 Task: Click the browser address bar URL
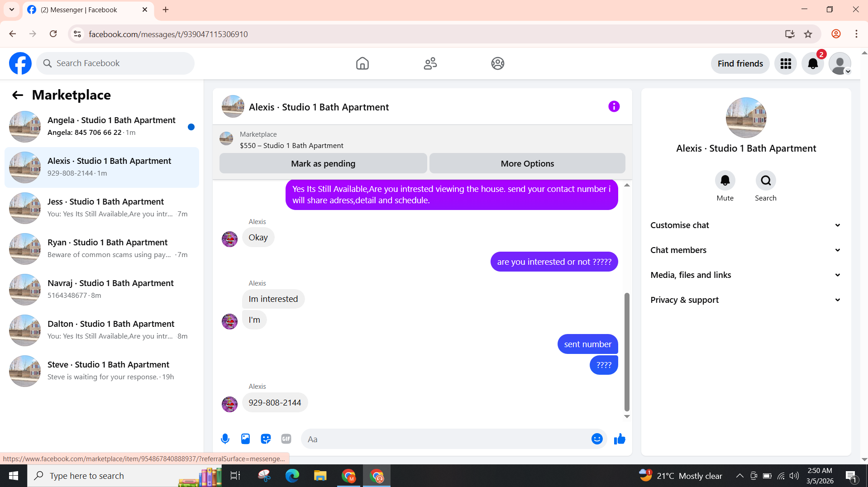coord(168,34)
